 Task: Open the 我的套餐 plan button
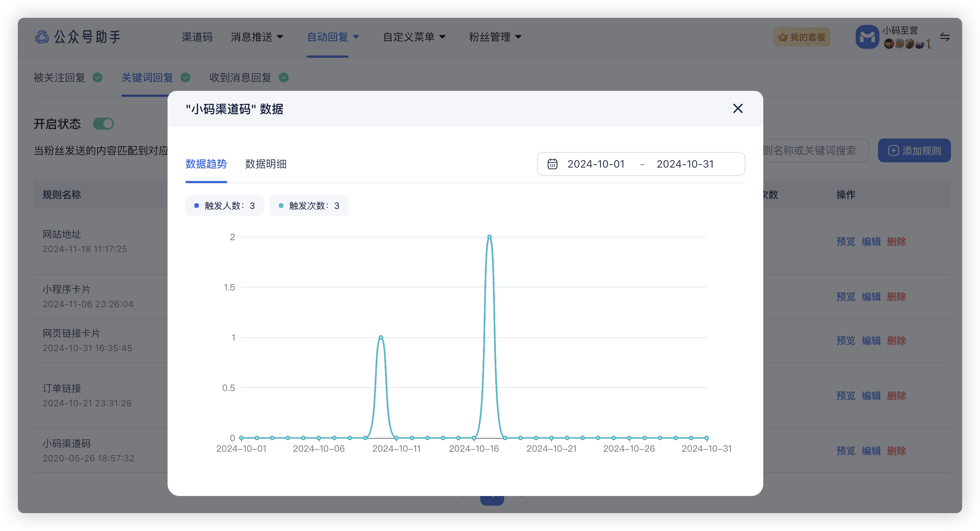[801, 37]
